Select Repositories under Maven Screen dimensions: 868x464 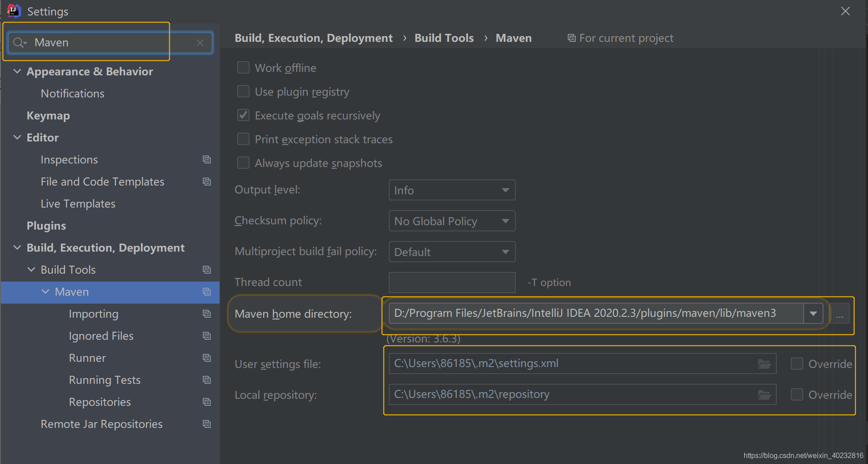tap(100, 402)
